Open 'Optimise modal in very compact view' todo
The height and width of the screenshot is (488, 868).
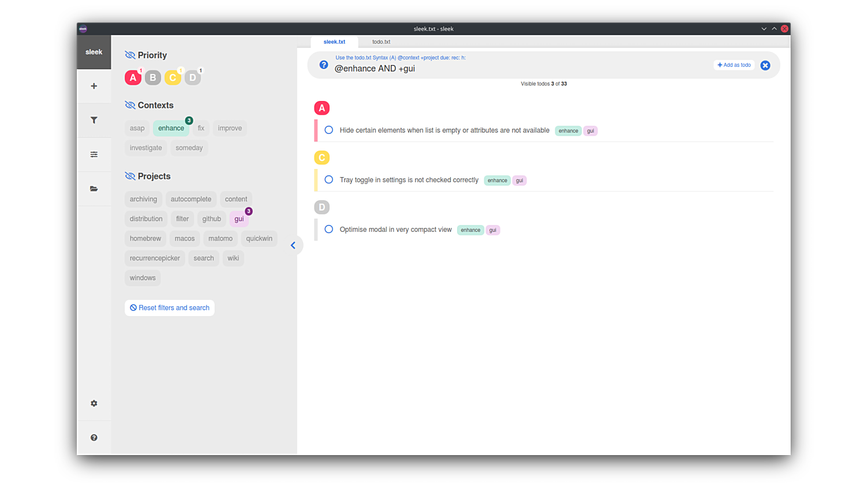[x=396, y=230]
